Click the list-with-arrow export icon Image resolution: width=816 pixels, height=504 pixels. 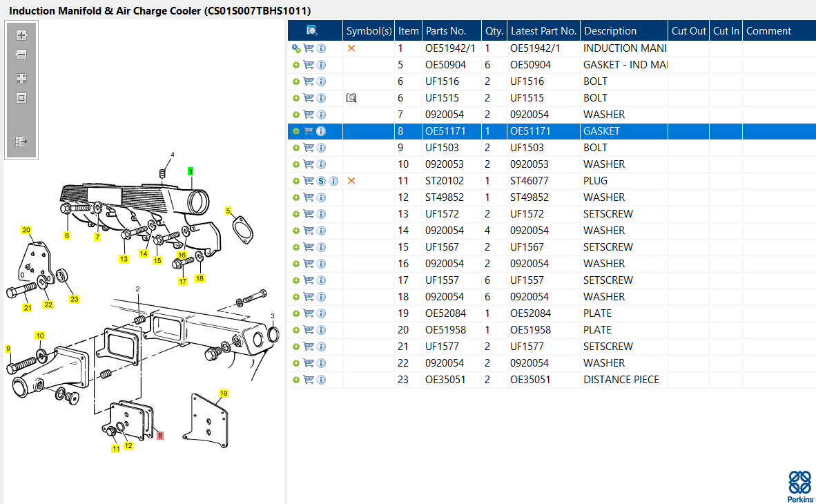point(21,141)
